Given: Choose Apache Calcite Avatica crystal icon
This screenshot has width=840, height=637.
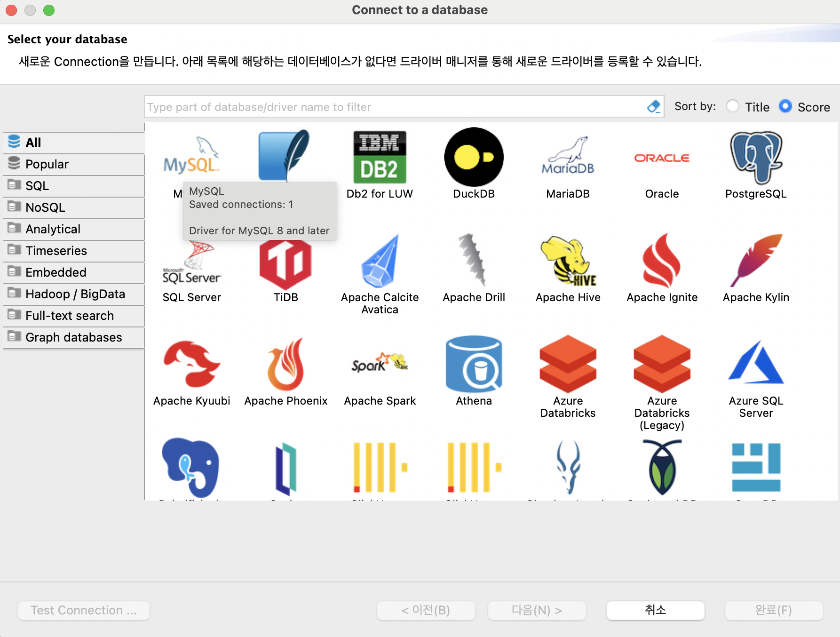Looking at the screenshot, I should pyautogui.click(x=380, y=261).
